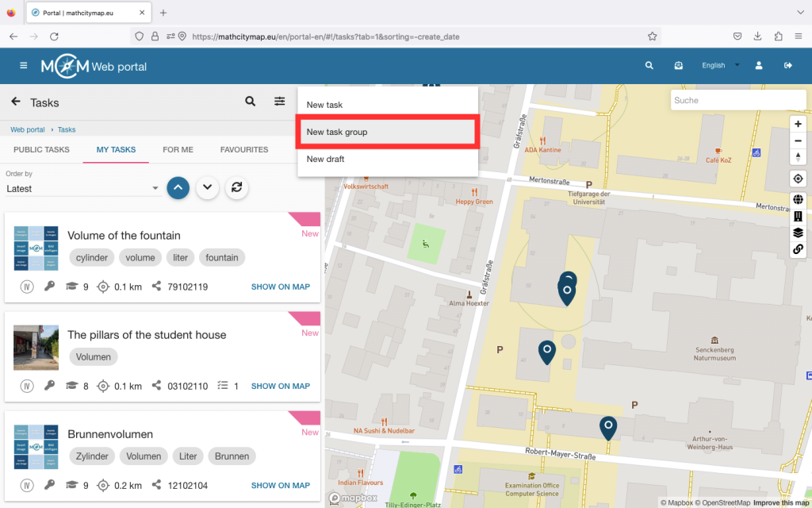Screen dimensions: 812x508
Task: Open the map layers stack icon
Action: (x=798, y=233)
